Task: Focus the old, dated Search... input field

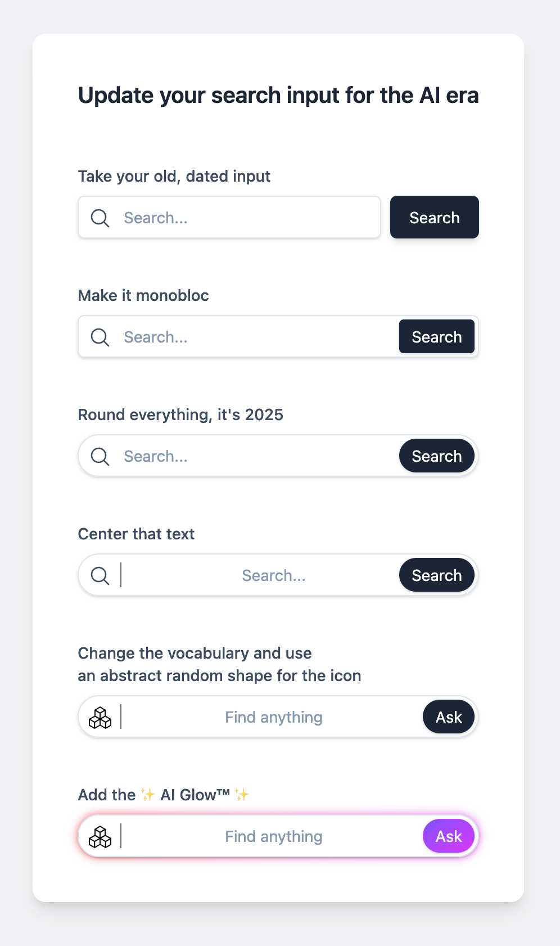Action: [247, 218]
